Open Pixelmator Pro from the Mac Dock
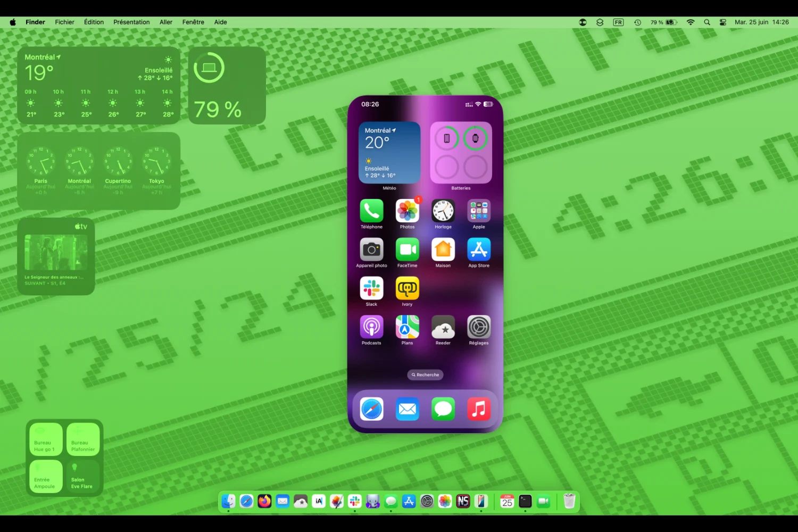The image size is (798, 532). click(x=337, y=501)
